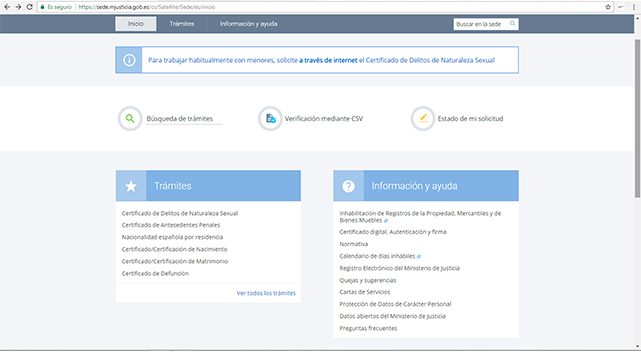Open the Trámites navigation tab
641x363 pixels.
click(182, 24)
